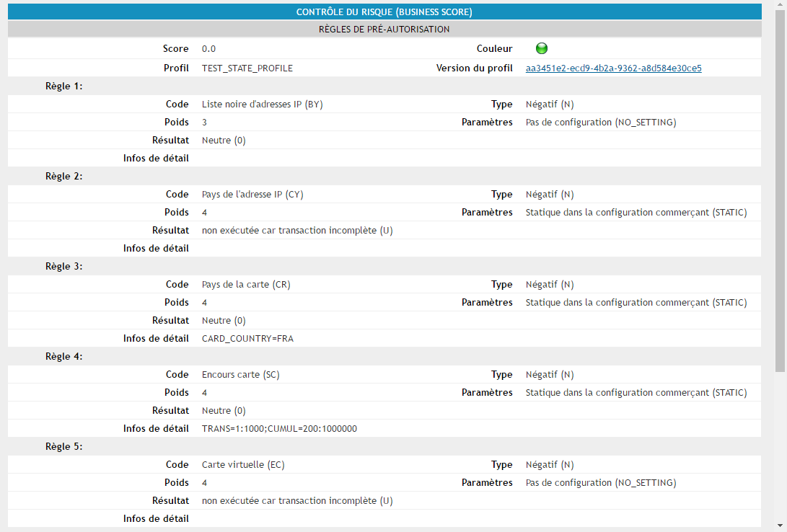Click the TEST_STATE_PROFILE profile value
The image size is (787, 532).
[247, 68]
